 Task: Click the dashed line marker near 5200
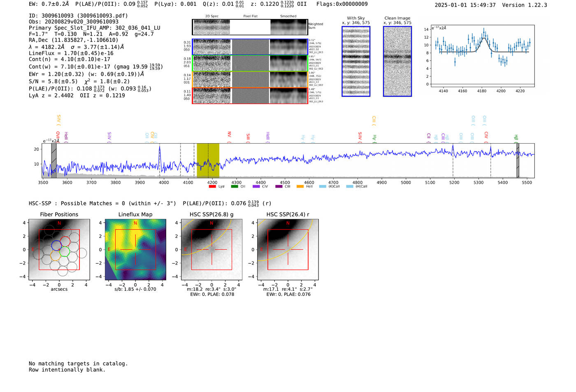click(x=453, y=160)
